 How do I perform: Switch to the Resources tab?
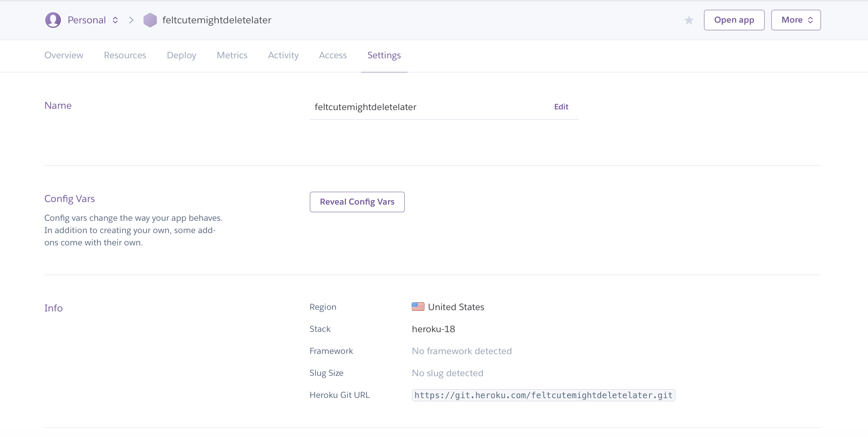coord(125,55)
